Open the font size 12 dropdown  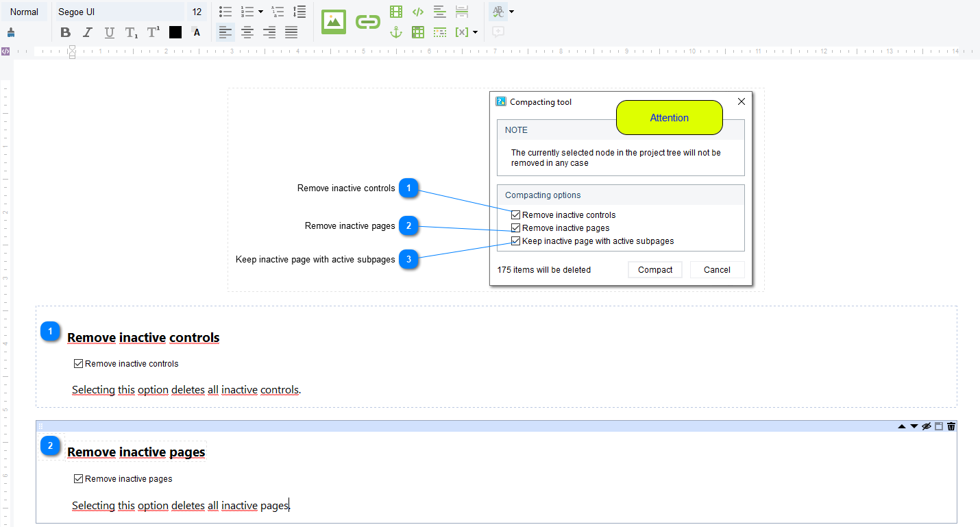coord(197,12)
